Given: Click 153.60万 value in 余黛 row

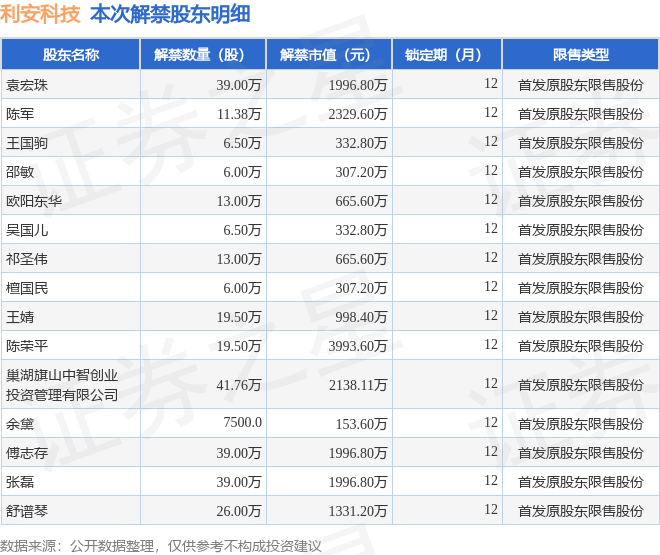Looking at the screenshot, I should 362,424.
